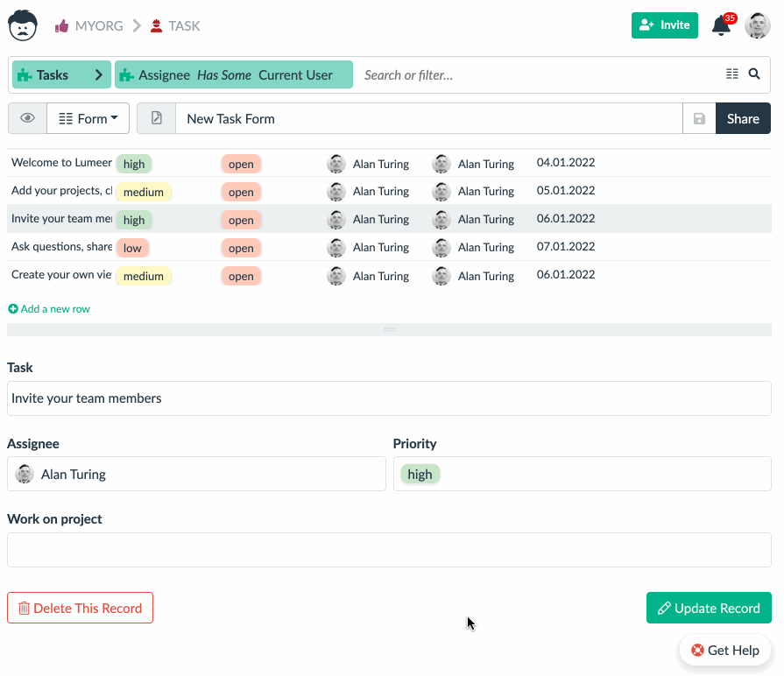Grab the panel resize handle bar

(x=389, y=329)
